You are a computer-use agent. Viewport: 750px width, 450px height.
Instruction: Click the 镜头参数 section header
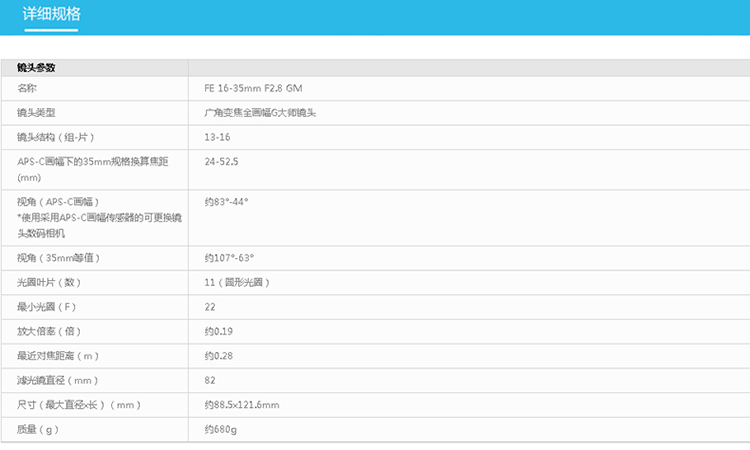coord(36,68)
